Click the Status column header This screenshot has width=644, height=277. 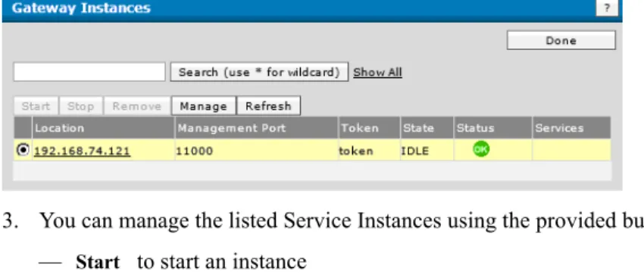[493, 128]
